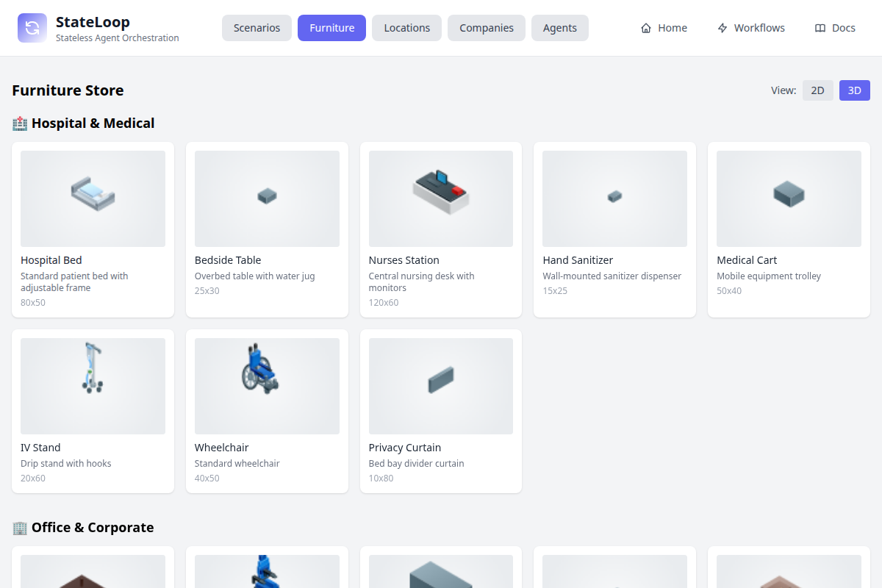Select the Furniture tab
Image resolution: width=882 pixels, height=588 pixels.
331,28
